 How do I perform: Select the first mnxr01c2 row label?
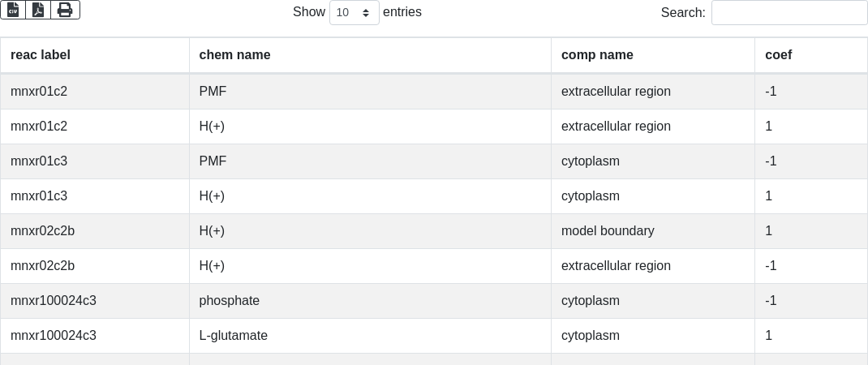pos(39,92)
